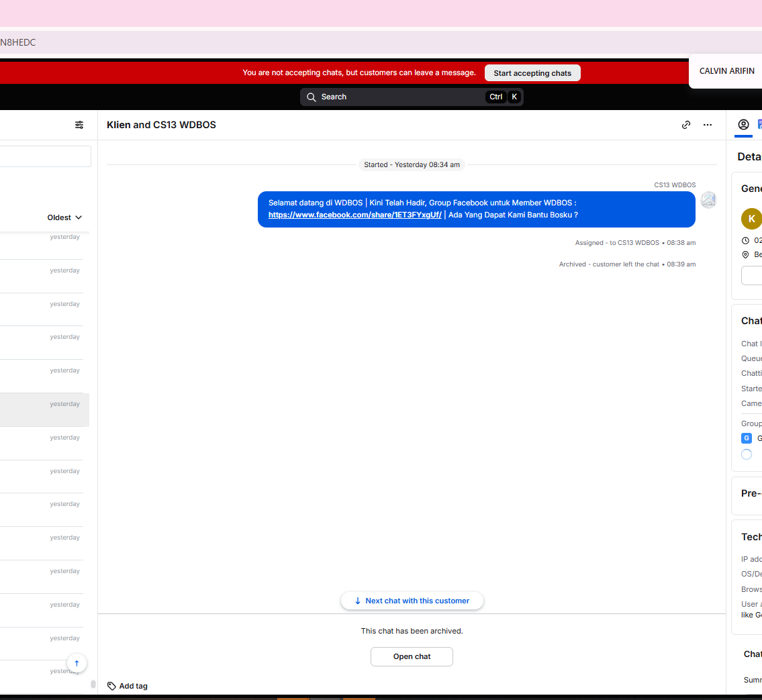Click the Ctrl keyboard shortcut badge
Viewport: 762px width, 700px height.
[495, 97]
